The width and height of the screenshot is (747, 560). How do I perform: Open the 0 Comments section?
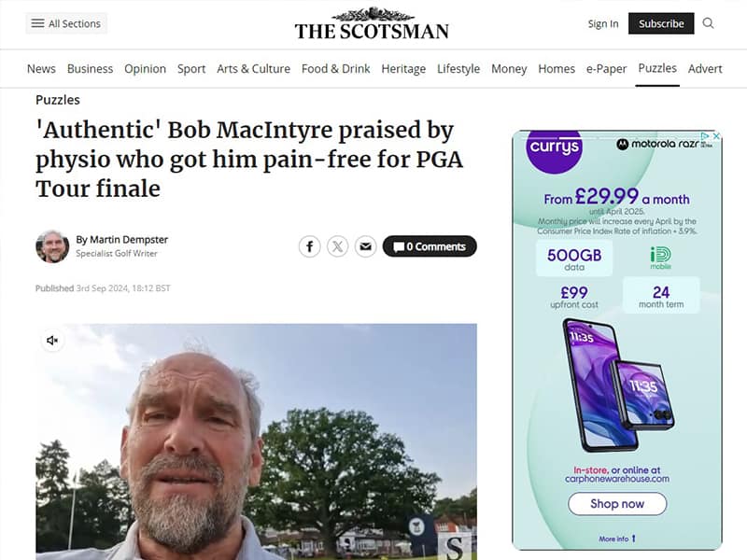[430, 246]
